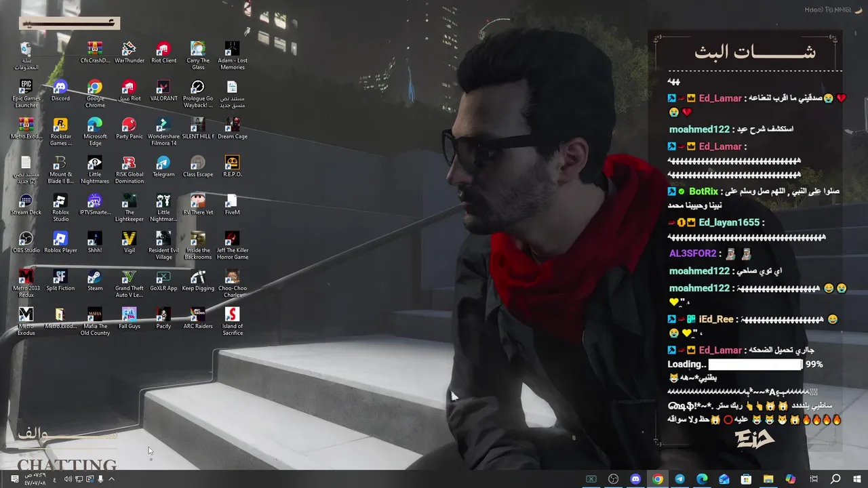Viewport: 868px width, 488px height.
Task: Open the Stream Deck shortcut
Action: coord(26,204)
